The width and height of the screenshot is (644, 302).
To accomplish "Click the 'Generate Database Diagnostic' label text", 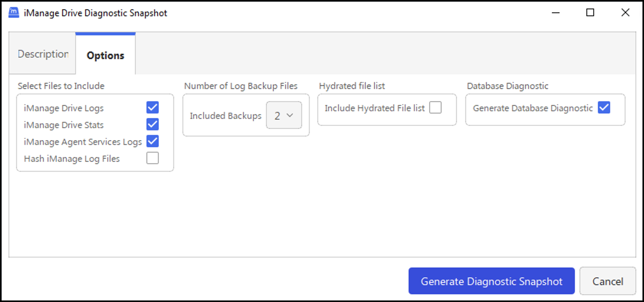I will (532, 108).
